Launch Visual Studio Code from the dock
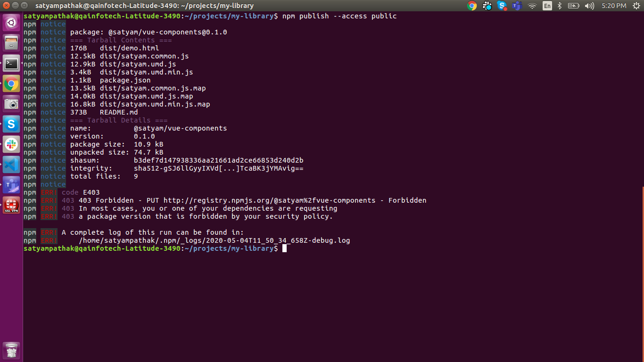The width and height of the screenshot is (644, 362). coord(11,165)
